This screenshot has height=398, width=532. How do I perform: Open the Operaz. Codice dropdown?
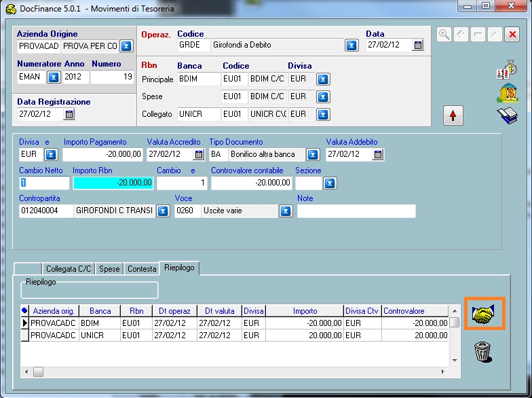tap(351, 46)
